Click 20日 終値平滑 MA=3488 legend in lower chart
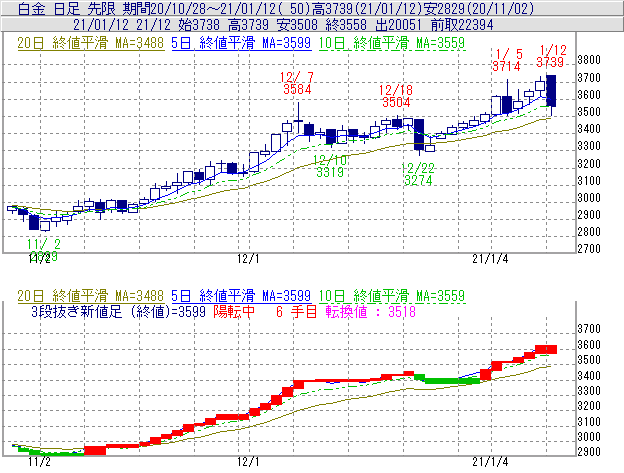 90,296
